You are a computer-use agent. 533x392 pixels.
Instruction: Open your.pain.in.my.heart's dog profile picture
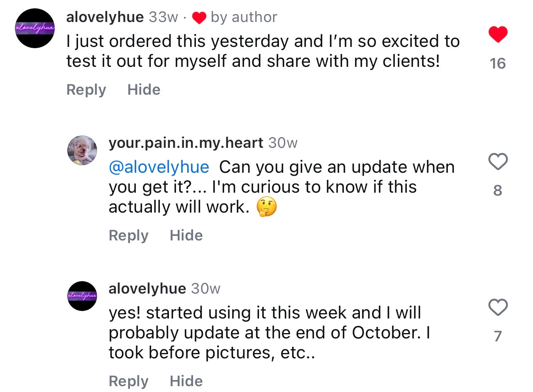(x=82, y=150)
